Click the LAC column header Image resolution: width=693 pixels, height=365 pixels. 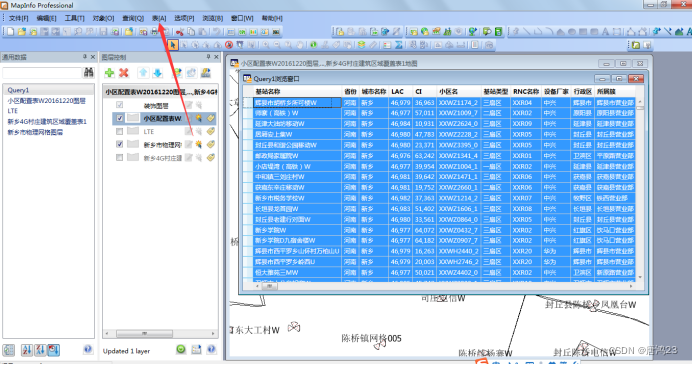pos(400,91)
